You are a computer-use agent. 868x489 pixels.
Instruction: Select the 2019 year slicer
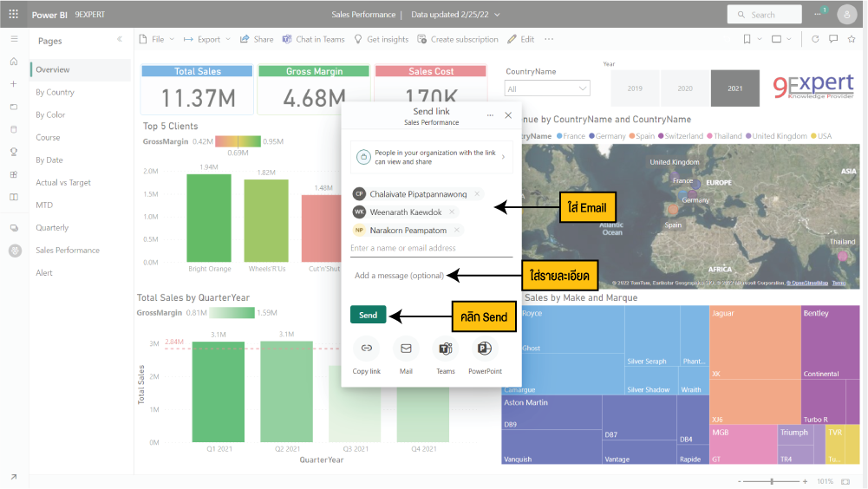pyautogui.click(x=635, y=88)
